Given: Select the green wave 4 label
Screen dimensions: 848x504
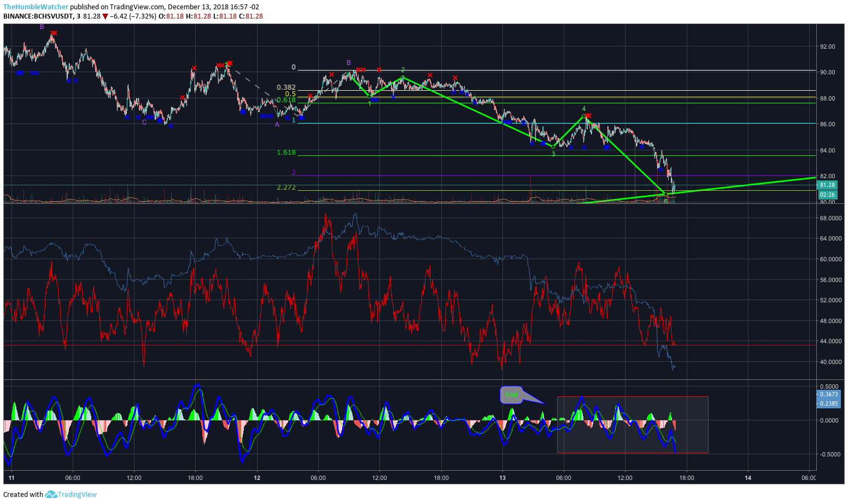Looking at the screenshot, I should pos(584,109).
